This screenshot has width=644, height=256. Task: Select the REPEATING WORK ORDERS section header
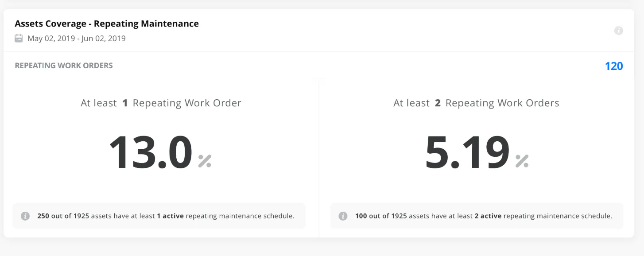[x=64, y=65]
